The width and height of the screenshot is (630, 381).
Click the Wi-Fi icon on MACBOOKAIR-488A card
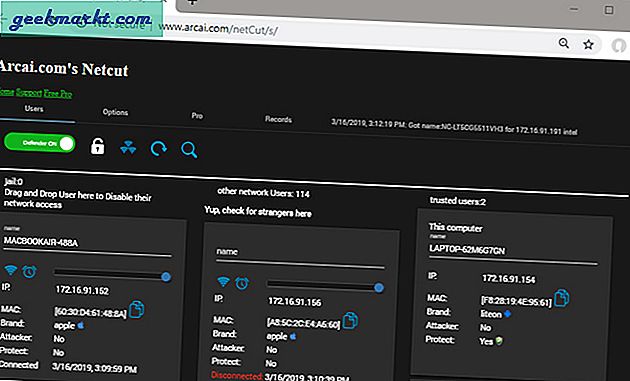[10, 270]
